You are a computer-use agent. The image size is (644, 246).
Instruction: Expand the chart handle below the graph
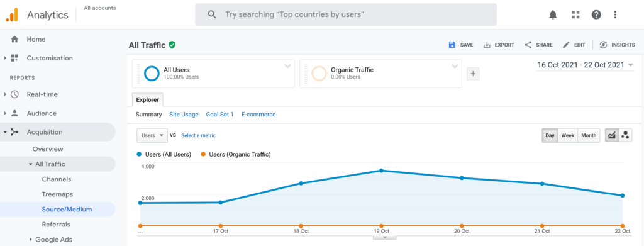click(x=385, y=237)
